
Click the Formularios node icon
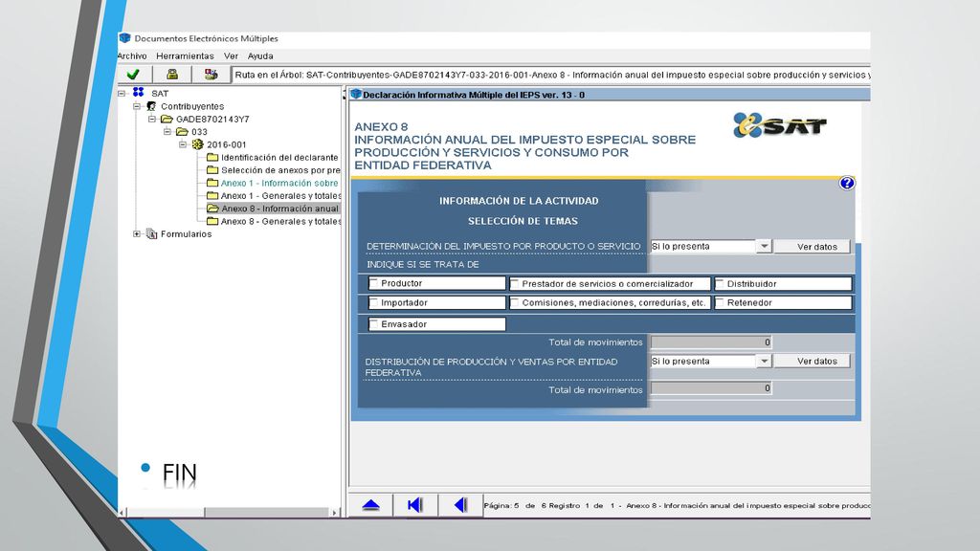tap(151, 234)
